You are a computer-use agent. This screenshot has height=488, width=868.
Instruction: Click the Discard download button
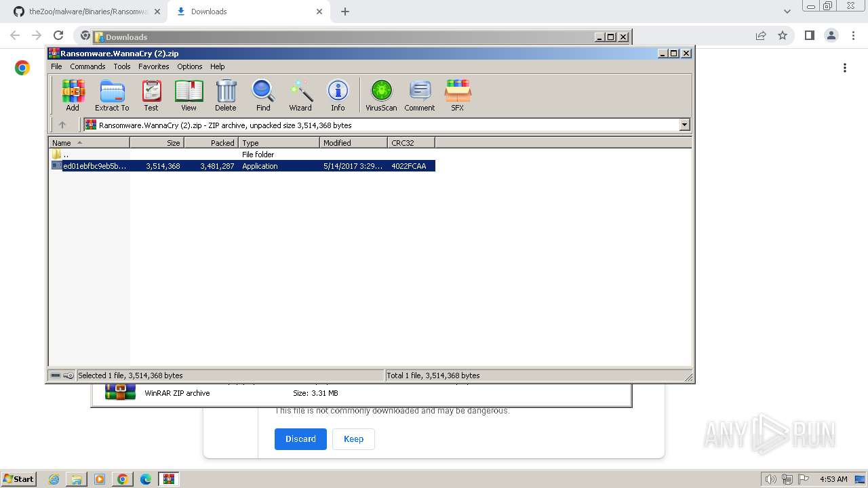point(300,439)
